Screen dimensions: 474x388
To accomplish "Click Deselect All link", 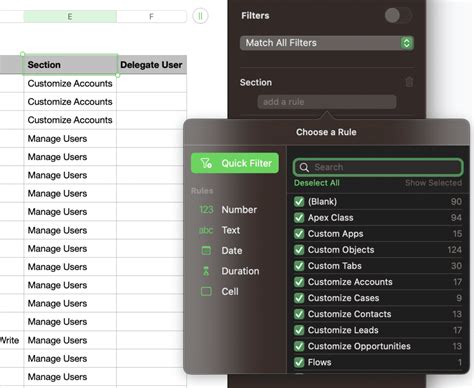I will click(317, 183).
